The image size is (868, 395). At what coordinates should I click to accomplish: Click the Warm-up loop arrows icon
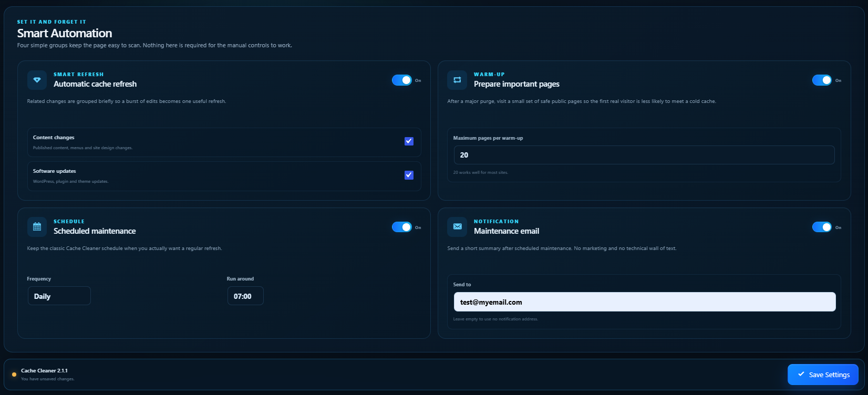[457, 80]
